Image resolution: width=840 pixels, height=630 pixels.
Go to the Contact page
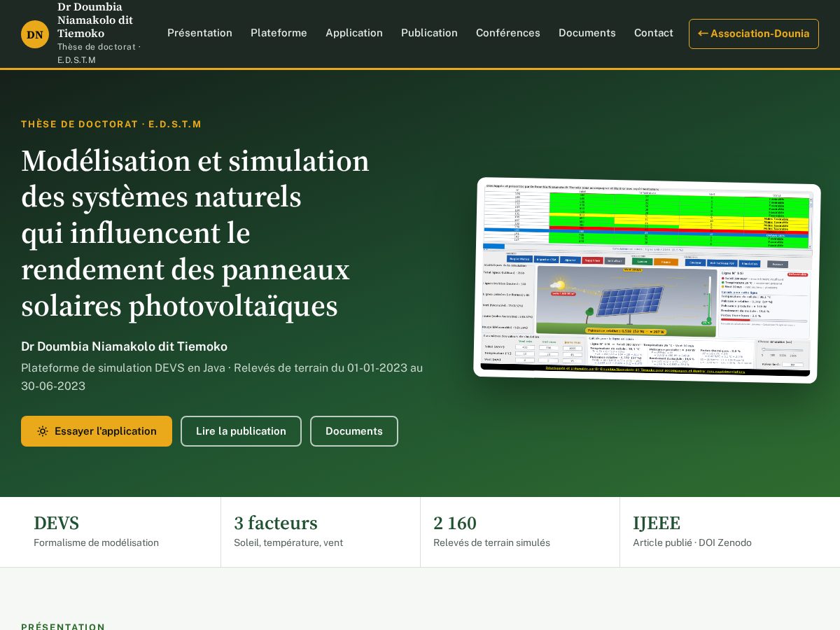[654, 33]
